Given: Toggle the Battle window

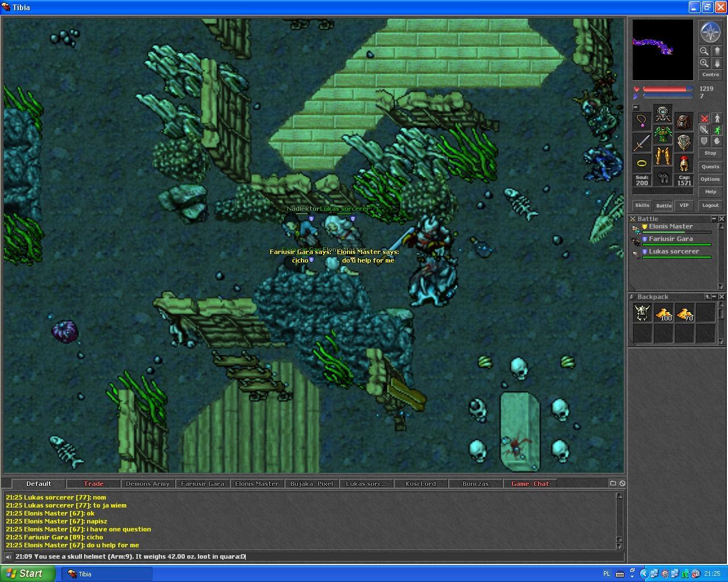Looking at the screenshot, I should pyautogui.click(x=664, y=205).
